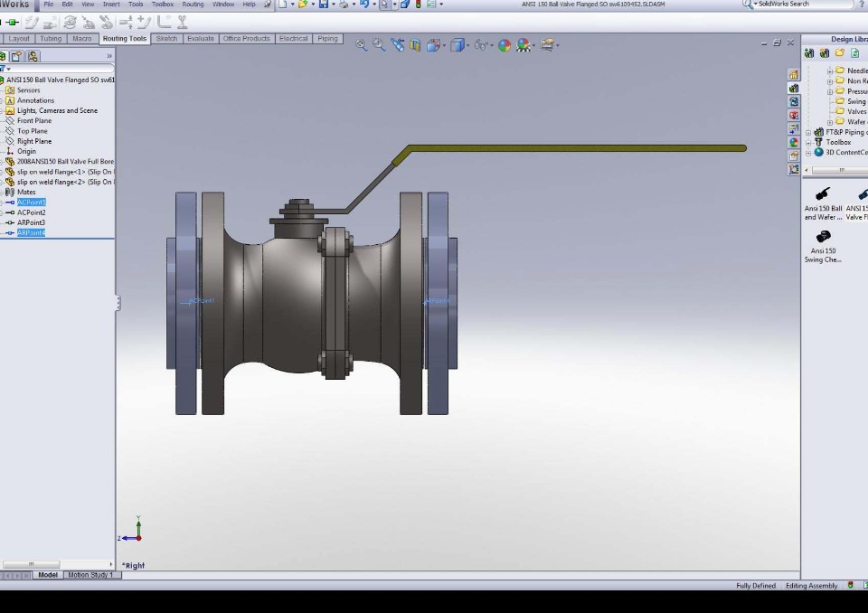
Task: Open the Routing menu
Action: tap(193, 5)
